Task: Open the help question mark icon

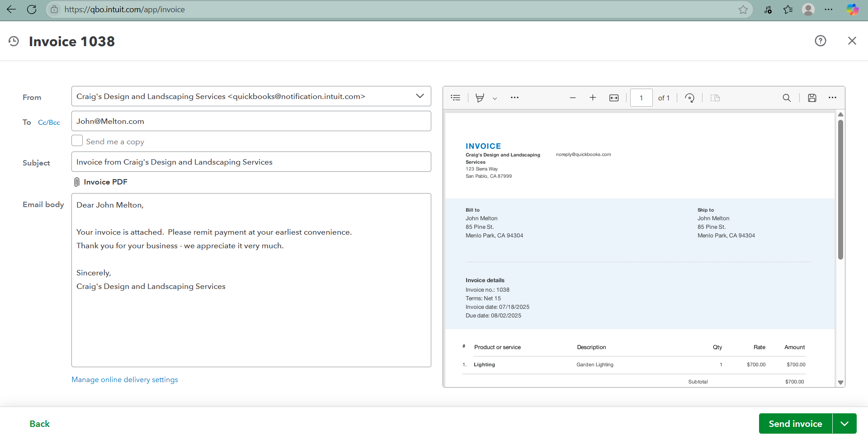Action: pos(821,41)
